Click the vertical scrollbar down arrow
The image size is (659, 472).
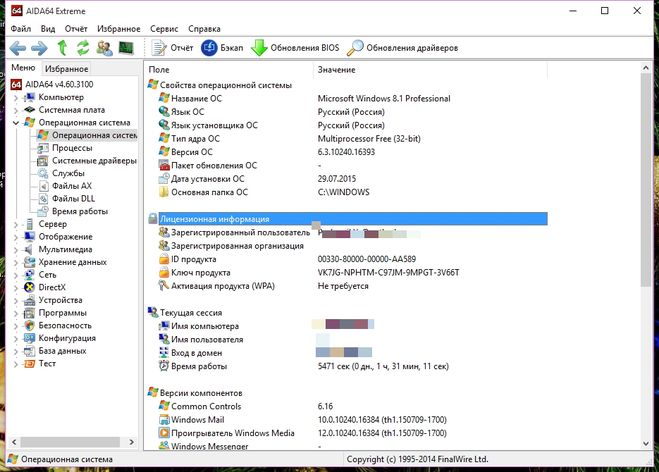646,443
